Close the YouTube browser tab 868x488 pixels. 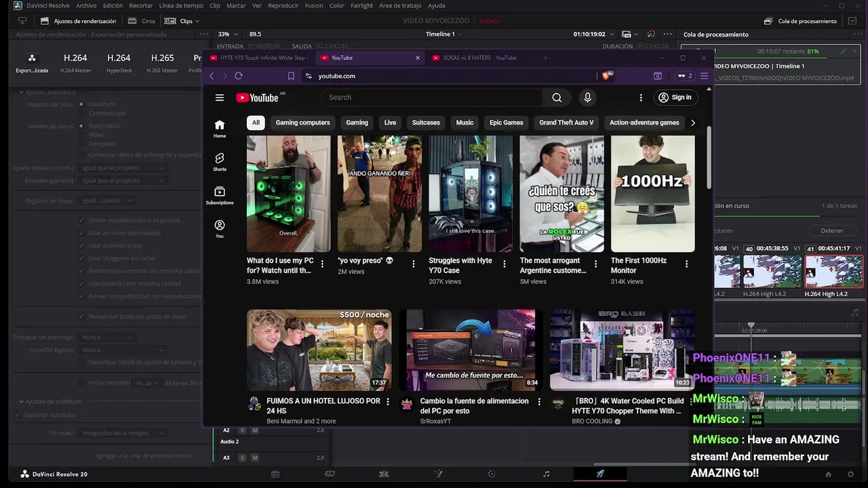click(x=417, y=58)
